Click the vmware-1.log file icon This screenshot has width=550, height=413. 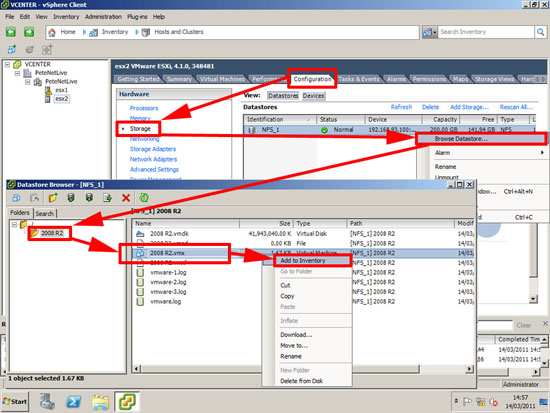tap(140, 273)
